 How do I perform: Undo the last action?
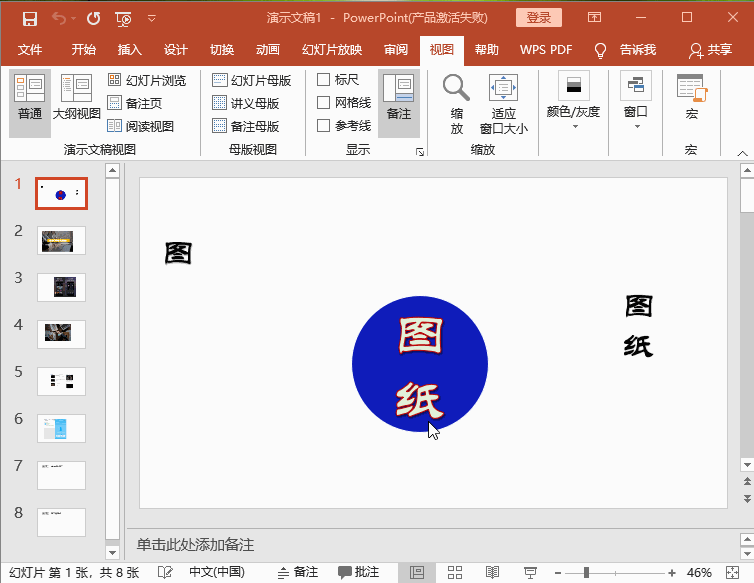coord(59,19)
